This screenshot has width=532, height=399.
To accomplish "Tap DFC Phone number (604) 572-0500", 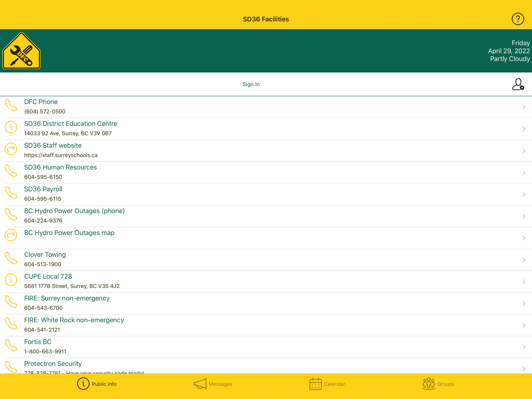I will point(45,112).
